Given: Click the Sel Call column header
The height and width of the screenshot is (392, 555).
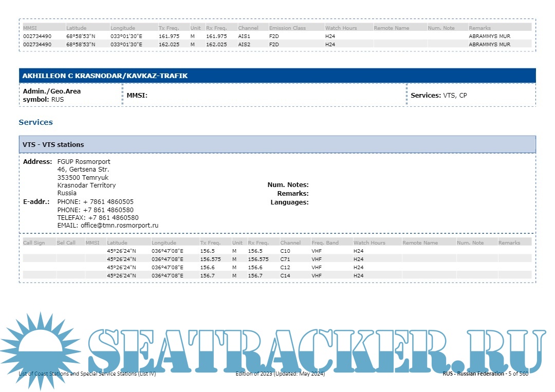Looking at the screenshot, I should click(66, 242).
